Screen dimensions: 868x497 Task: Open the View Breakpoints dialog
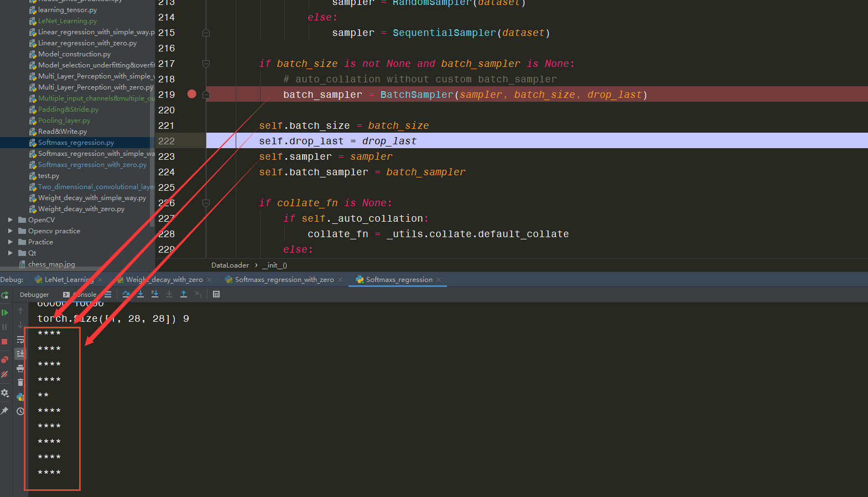pos(4,360)
